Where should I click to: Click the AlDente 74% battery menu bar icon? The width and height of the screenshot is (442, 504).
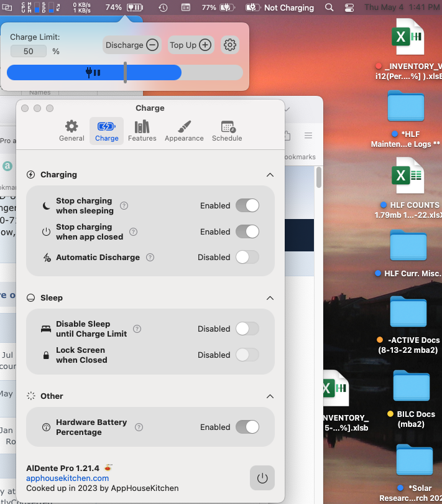124,7
